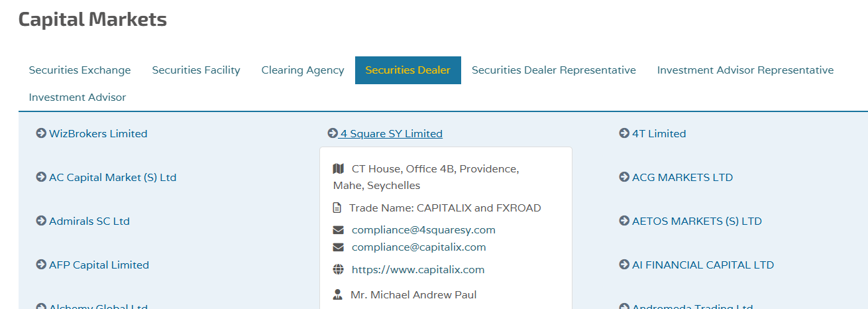Click the compliance@capitalix.com email address
868x309 pixels.
(x=419, y=247)
